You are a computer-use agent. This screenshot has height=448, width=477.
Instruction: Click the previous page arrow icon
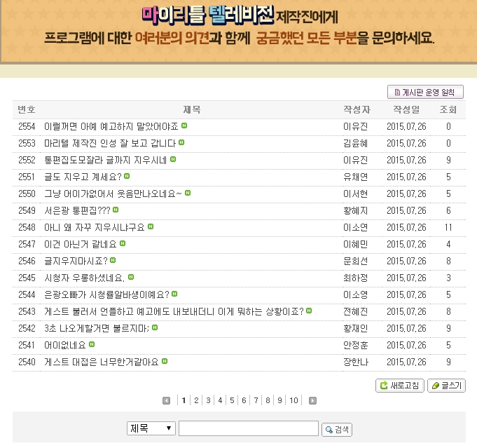pyautogui.click(x=167, y=400)
